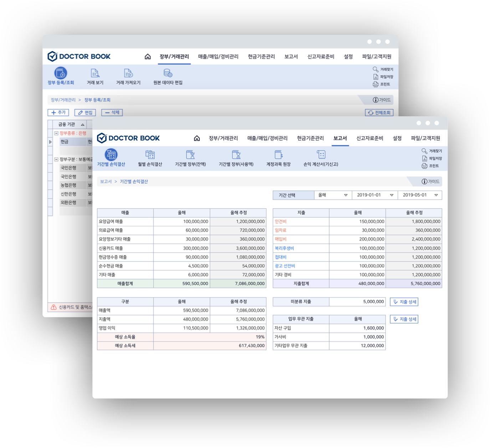The width and height of the screenshot is (490, 448).
Task: Collapse the 장부구분 보통예금 tree group
Action: click(x=56, y=159)
